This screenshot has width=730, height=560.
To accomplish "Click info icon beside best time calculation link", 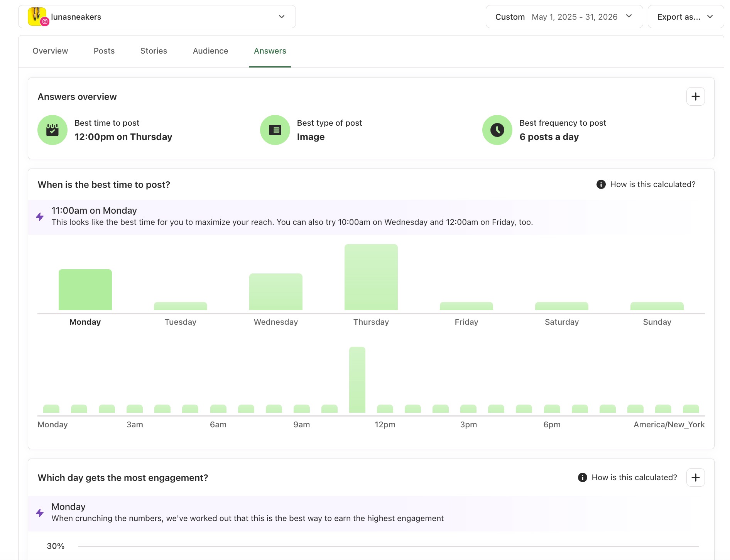I will coord(601,184).
